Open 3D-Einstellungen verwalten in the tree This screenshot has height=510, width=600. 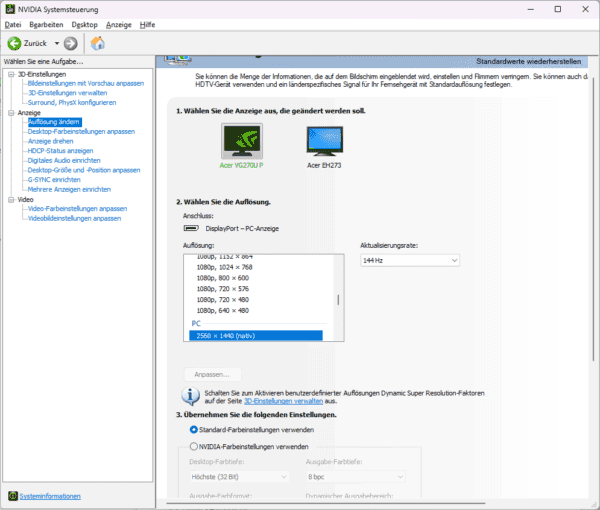click(x=67, y=93)
